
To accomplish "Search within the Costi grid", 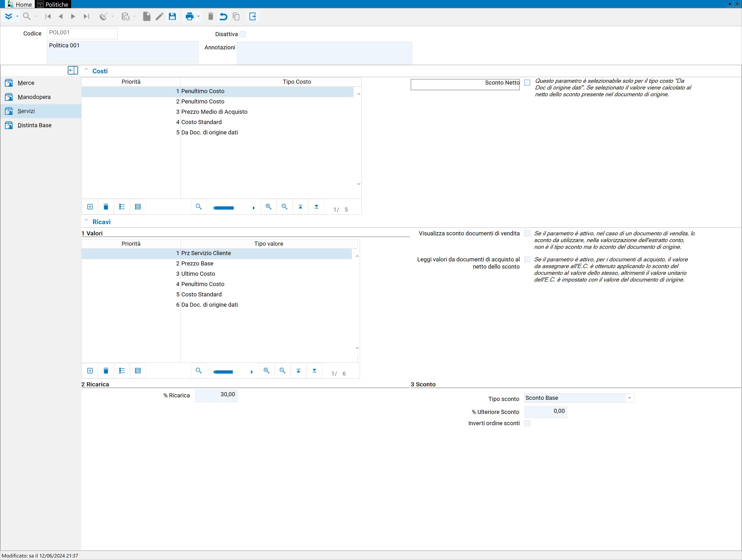I will pos(199,207).
